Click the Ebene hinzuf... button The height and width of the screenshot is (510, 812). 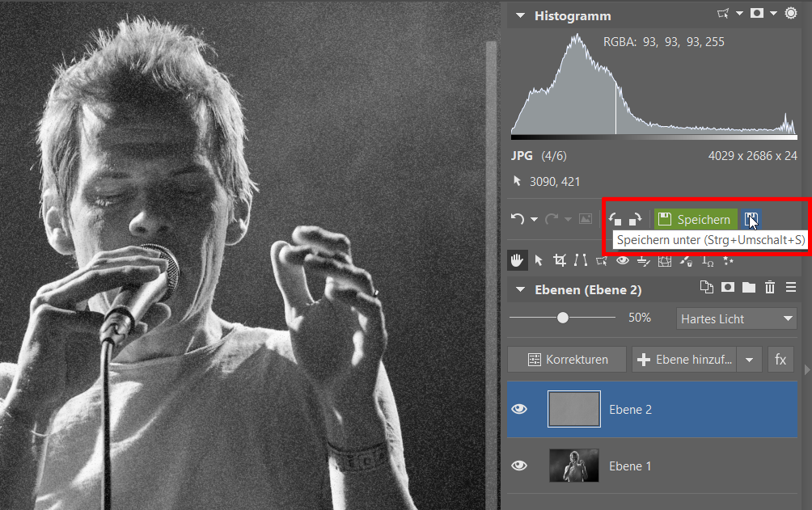click(684, 360)
